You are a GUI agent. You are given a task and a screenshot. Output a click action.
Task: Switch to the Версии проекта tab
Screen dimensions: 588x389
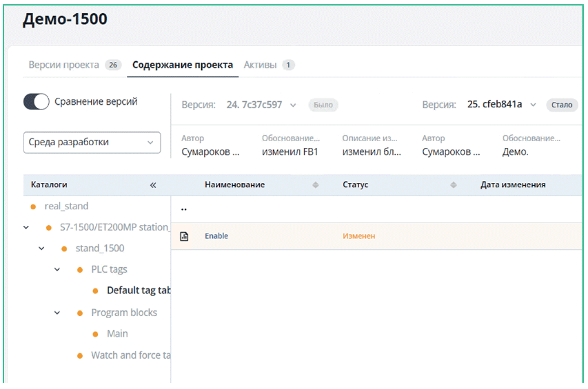(63, 65)
